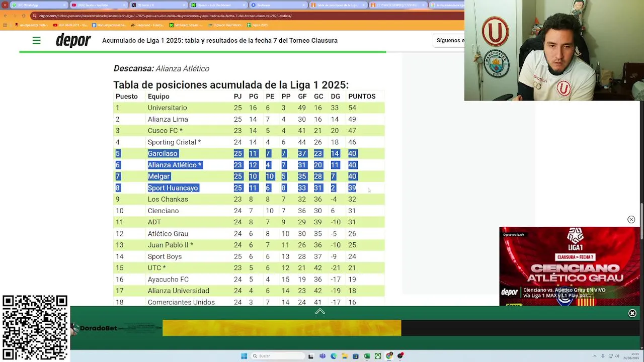Click the PUNTOS column header

(x=362, y=97)
